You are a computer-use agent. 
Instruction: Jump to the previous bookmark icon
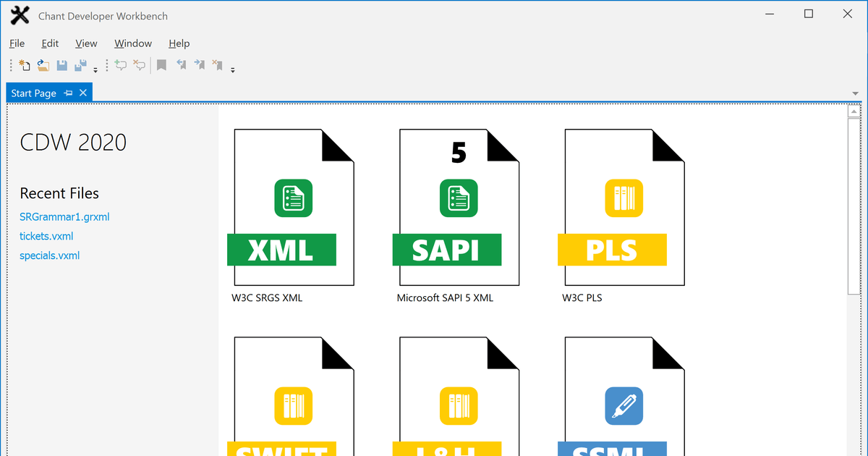(x=180, y=65)
